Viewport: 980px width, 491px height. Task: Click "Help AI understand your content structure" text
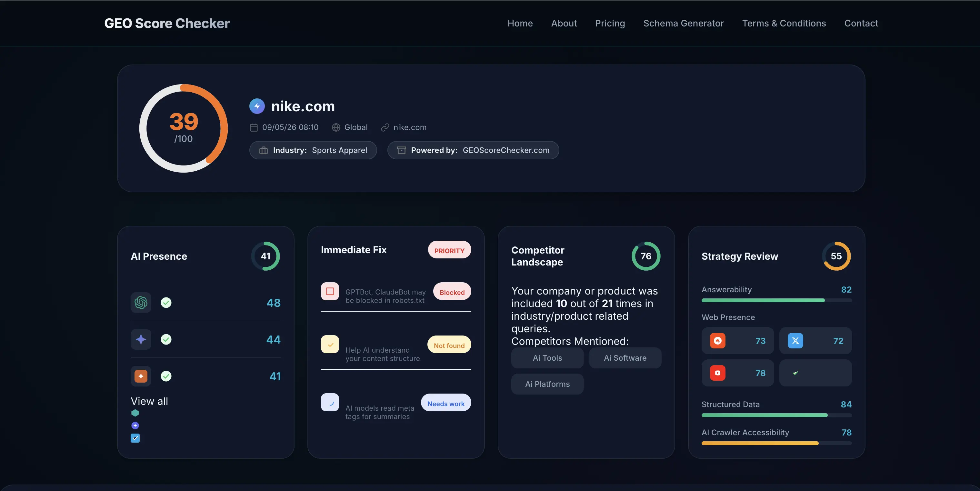[382, 355]
